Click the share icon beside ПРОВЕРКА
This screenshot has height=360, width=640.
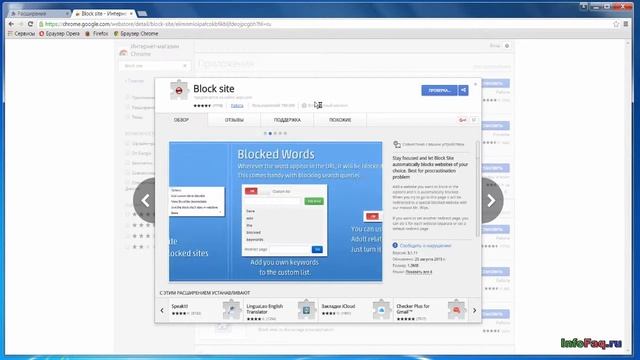pyautogui.click(x=463, y=90)
